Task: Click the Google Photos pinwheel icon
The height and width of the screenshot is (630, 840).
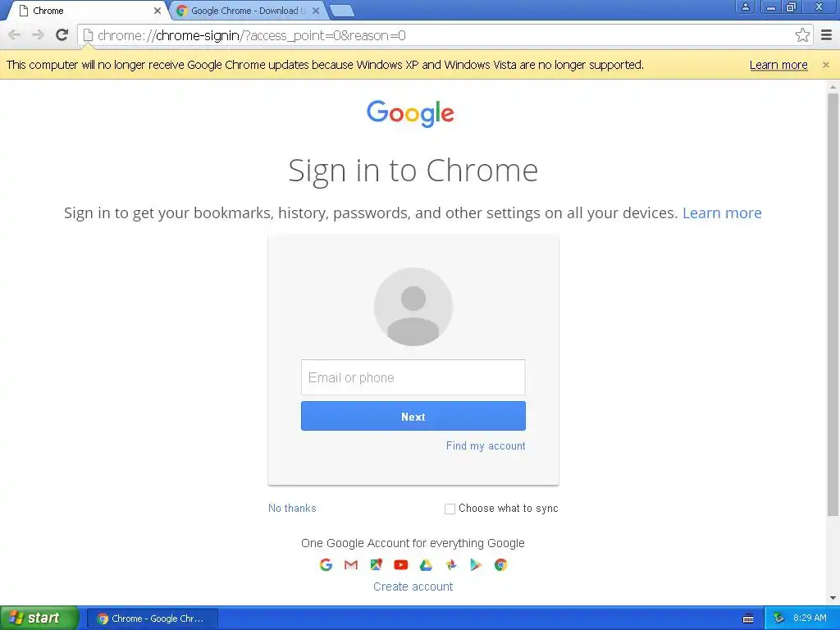Action: coord(451,564)
